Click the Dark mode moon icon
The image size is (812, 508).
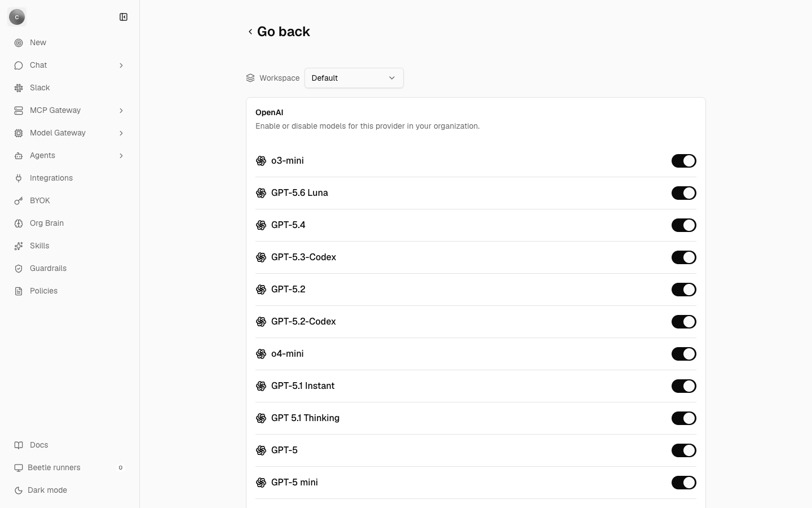(19, 491)
